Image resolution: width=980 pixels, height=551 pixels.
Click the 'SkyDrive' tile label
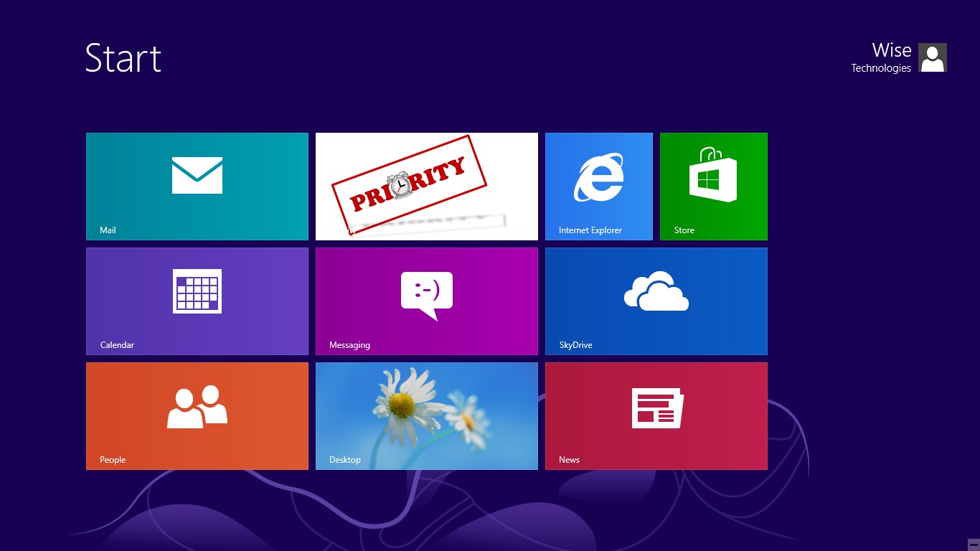[575, 345]
